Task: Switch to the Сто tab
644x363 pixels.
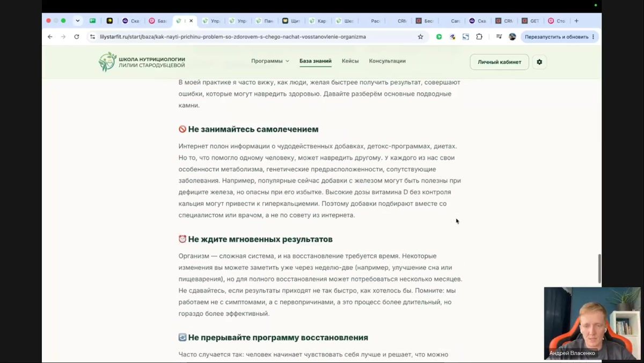Action: tap(557, 21)
